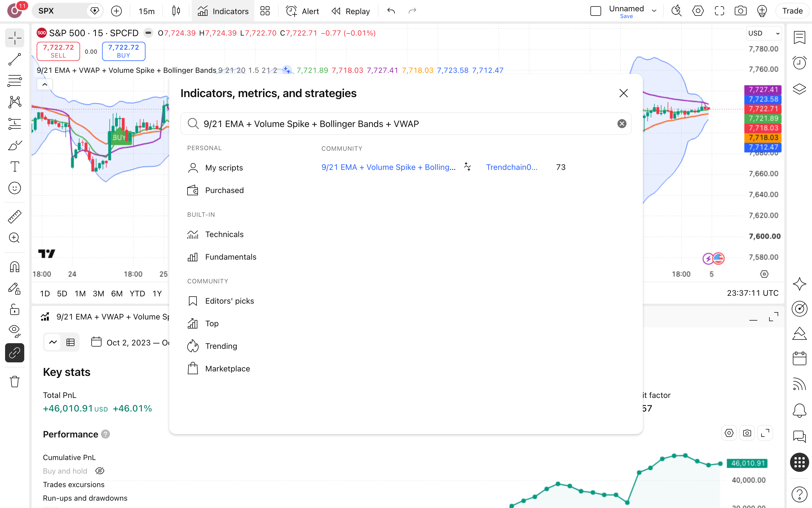Viewport: 812px width, 508px height.
Task: Enter fullscreen mode from top toolbar
Action: 720,11
